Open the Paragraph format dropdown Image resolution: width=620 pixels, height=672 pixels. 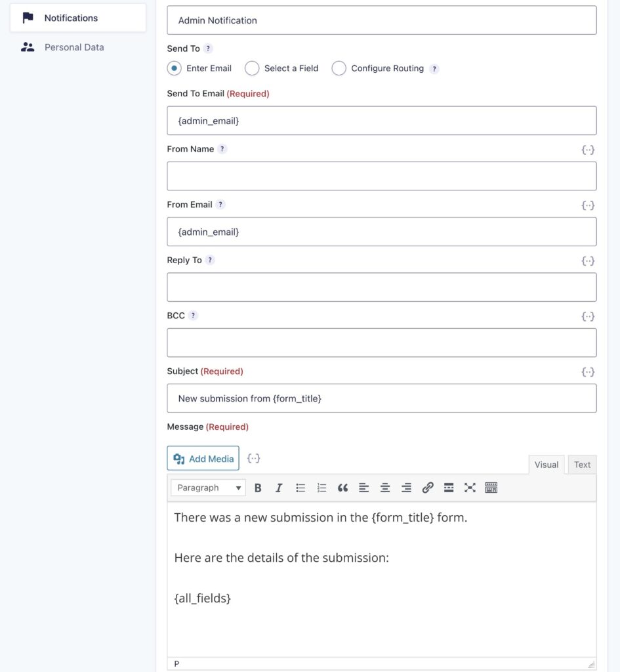pyautogui.click(x=208, y=488)
